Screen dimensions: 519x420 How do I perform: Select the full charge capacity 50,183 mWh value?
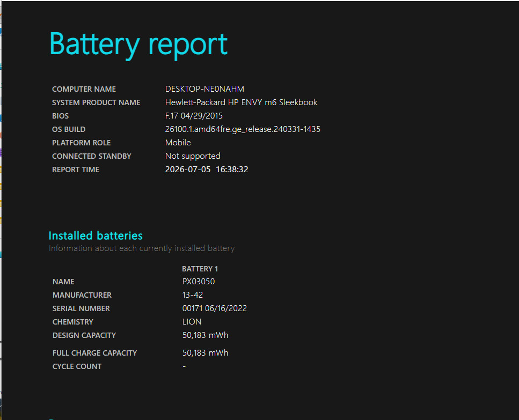tap(205, 353)
